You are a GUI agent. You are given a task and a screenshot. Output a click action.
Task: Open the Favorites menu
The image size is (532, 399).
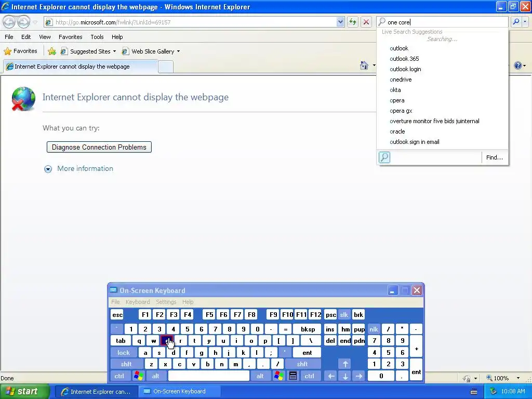[70, 37]
